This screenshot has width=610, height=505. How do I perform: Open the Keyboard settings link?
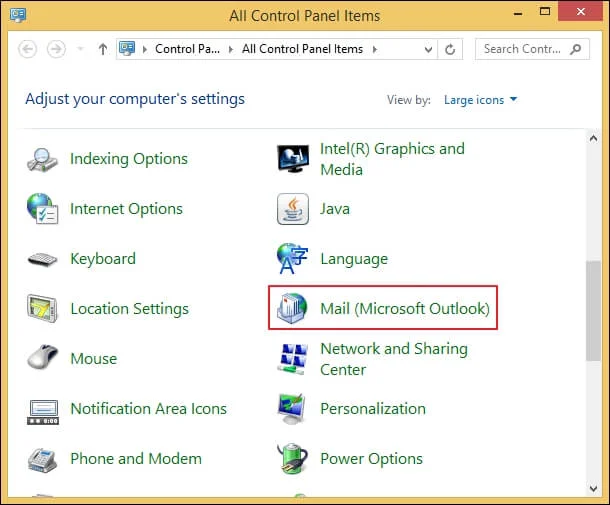click(x=103, y=259)
